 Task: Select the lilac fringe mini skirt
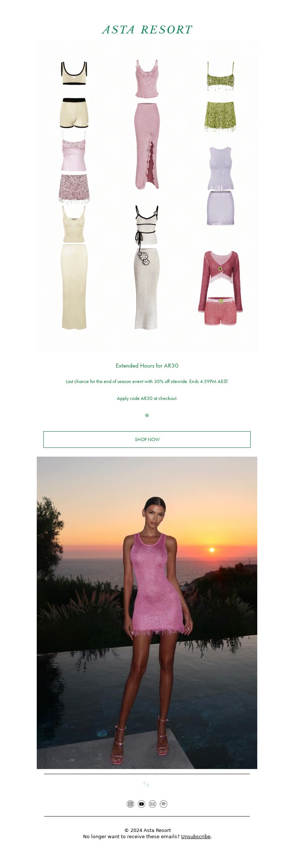point(220,208)
